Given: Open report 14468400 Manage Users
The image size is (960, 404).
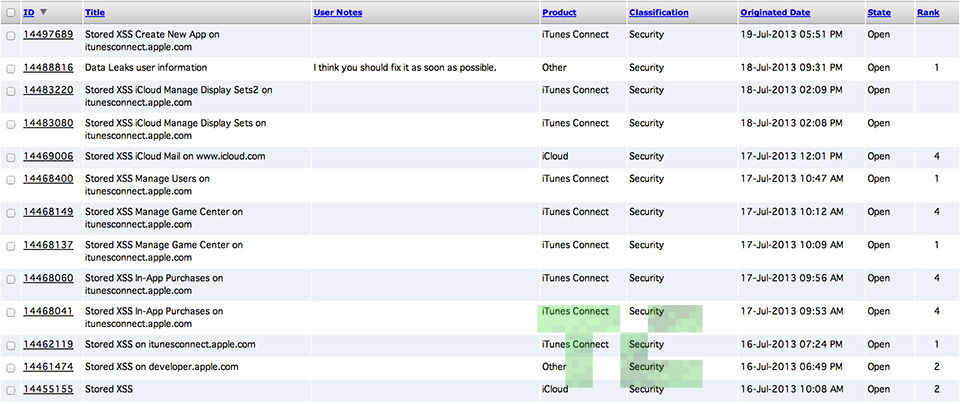Looking at the screenshot, I should pos(48,179).
